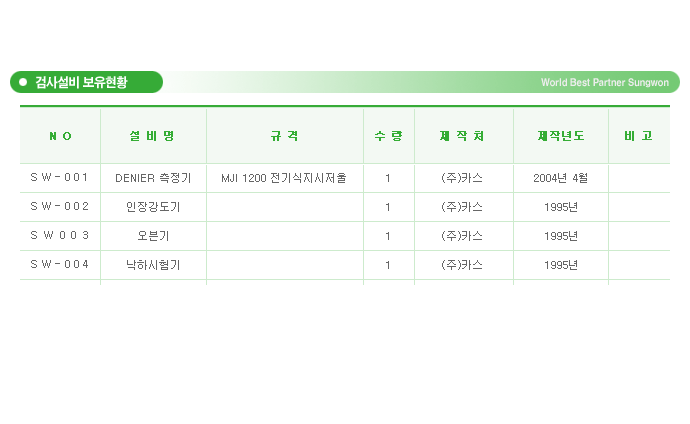Click the MJI 1200 전기식지시저울 spec cell

[x=284, y=178]
